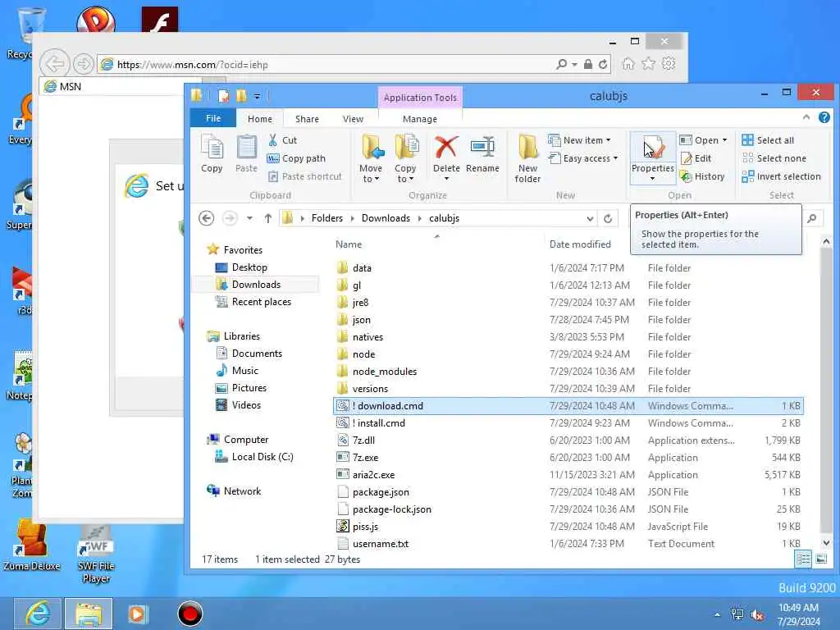This screenshot has width=840, height=630.
Task: Show hidden tray icons arrow
Action: (717, 615)
